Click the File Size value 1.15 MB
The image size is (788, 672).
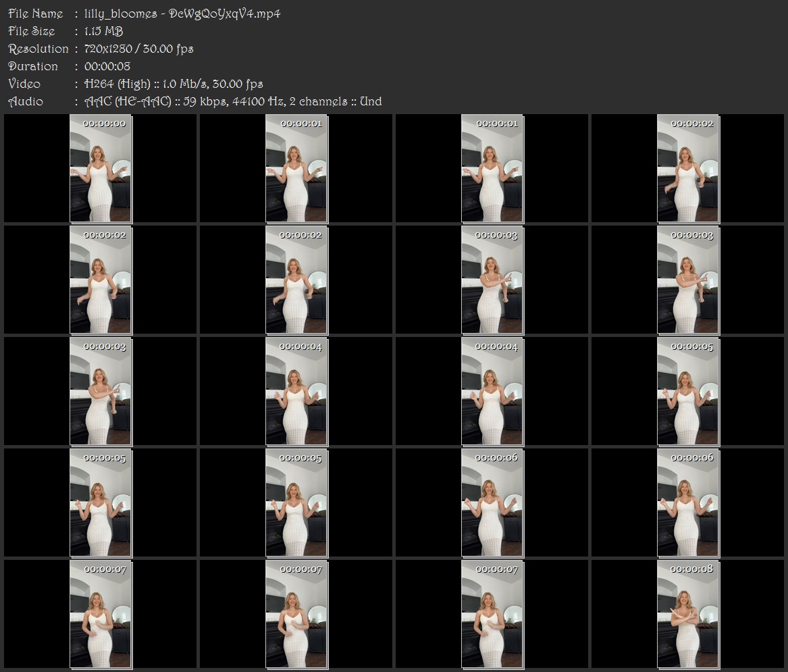(103, 31)
